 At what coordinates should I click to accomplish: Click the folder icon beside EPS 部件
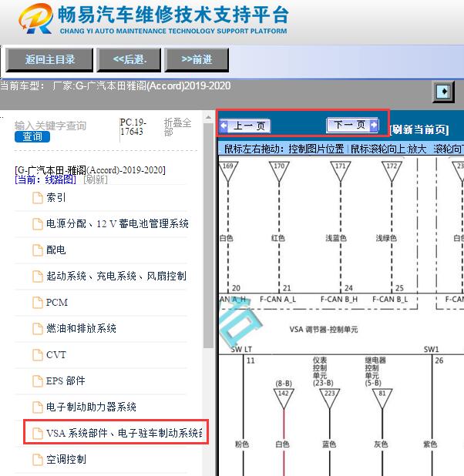tap(38, 381)
